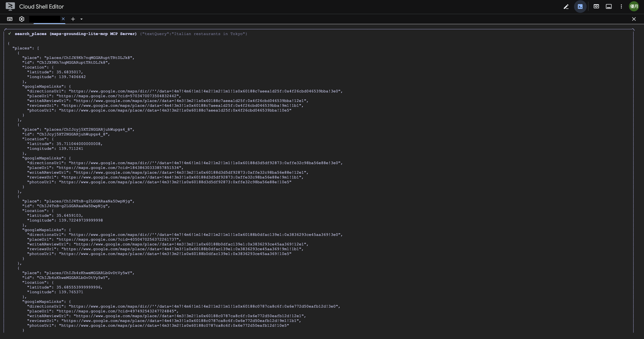Select the active terminal session tab
This screenshot has width=644, height=339.
pos(45,19)
